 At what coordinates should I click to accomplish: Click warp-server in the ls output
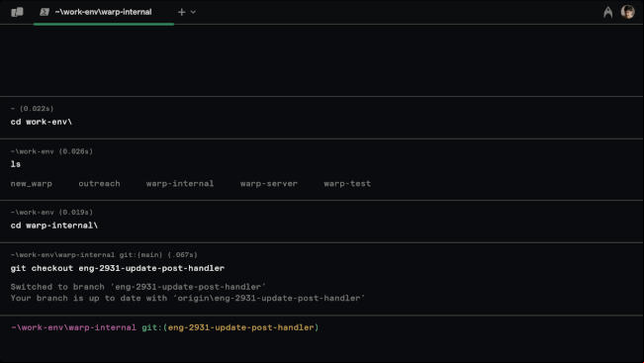269,184
